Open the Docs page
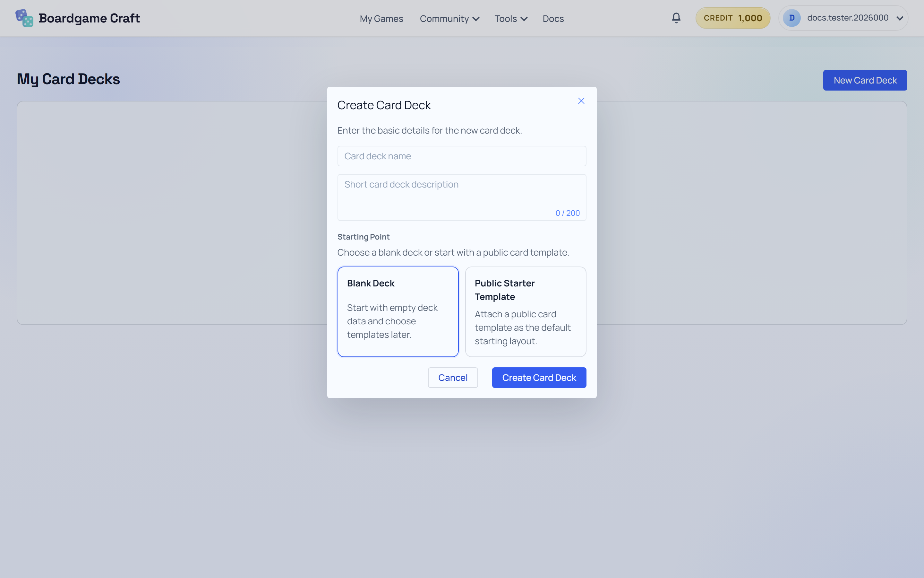 (553, 19)
